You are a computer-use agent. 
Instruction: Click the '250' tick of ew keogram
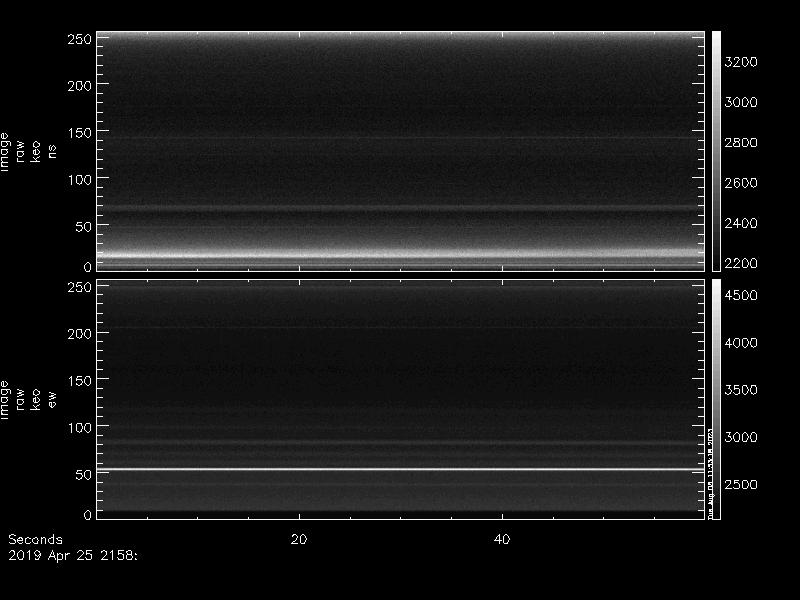[80, 287]
